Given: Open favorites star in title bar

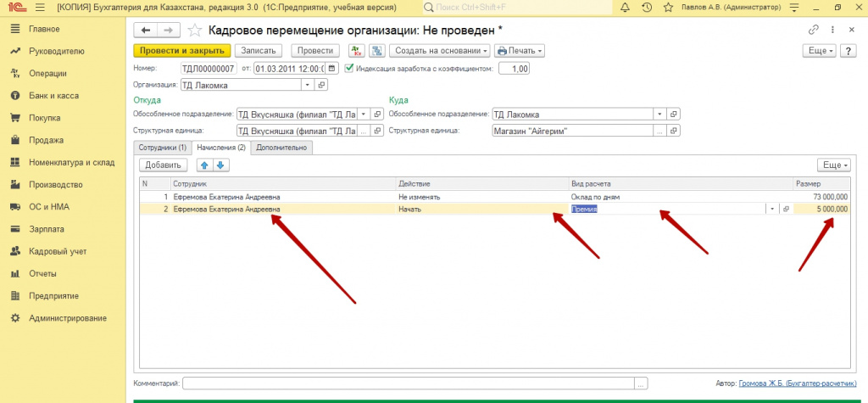Looking at the screenshot, I should pos(668,8).
